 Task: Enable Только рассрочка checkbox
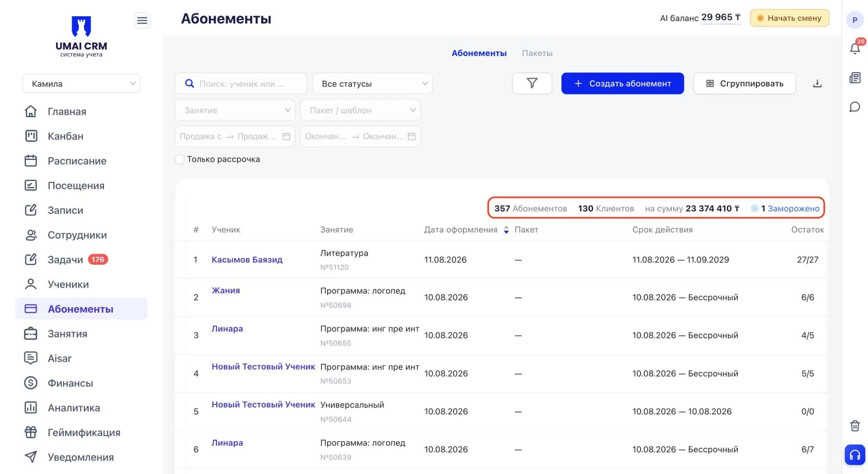tap(180, 159)
